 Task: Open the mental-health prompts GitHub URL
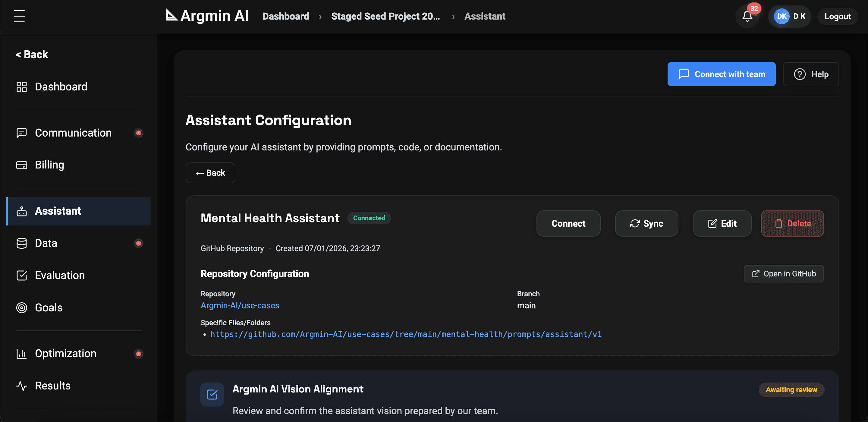tap(406, 334)
